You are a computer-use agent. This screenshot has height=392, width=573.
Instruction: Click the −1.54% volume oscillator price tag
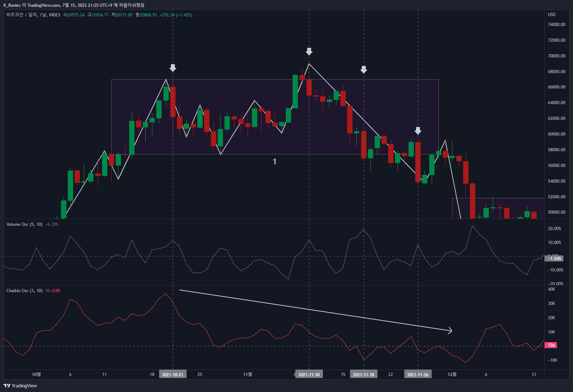554,259
